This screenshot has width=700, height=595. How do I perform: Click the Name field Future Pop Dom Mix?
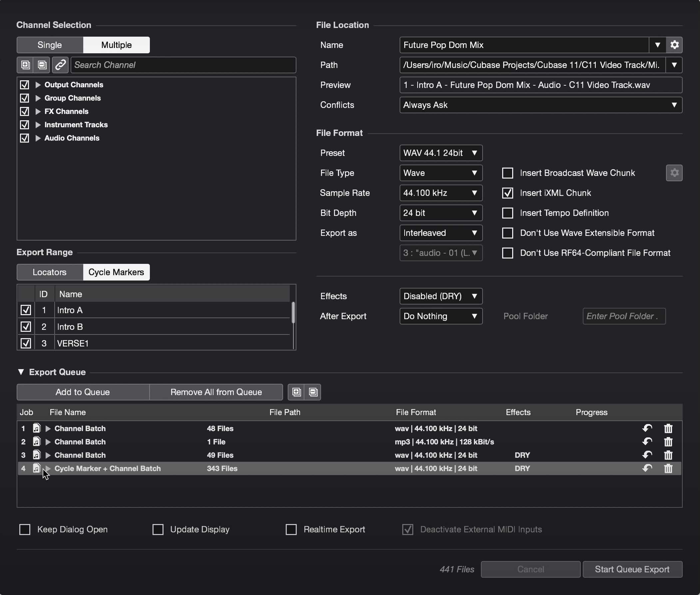point(524,45)
